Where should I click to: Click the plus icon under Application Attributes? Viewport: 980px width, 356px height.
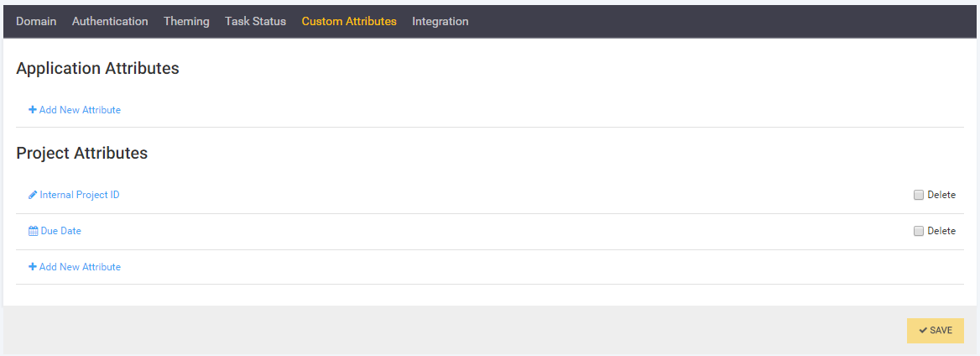(33, 110)
